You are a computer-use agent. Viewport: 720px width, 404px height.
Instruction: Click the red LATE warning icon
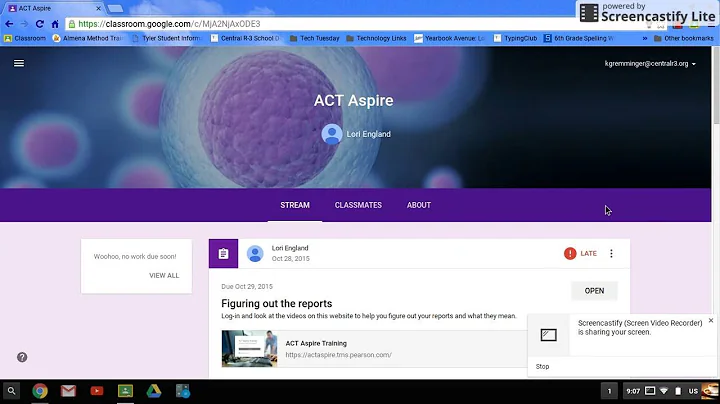(x=570, y=253)
